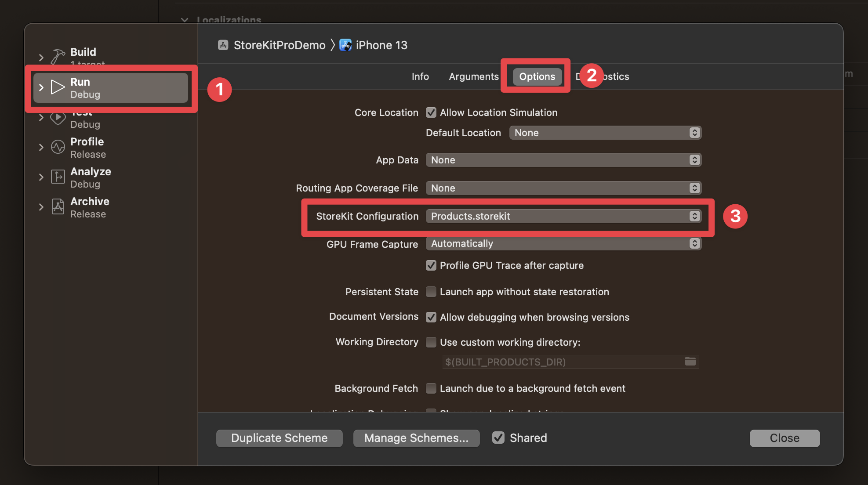Expand the Test action disclosure arrow
The image size is (868, 485).
point(41,117)
